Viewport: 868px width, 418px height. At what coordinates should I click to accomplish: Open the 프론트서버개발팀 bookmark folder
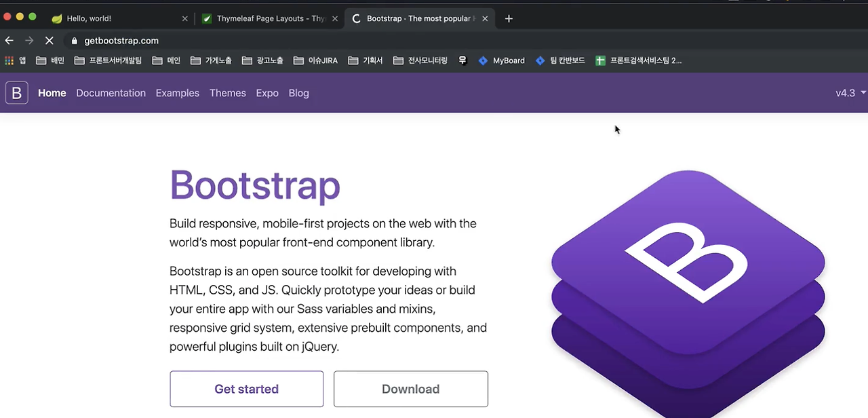point(108,60)
